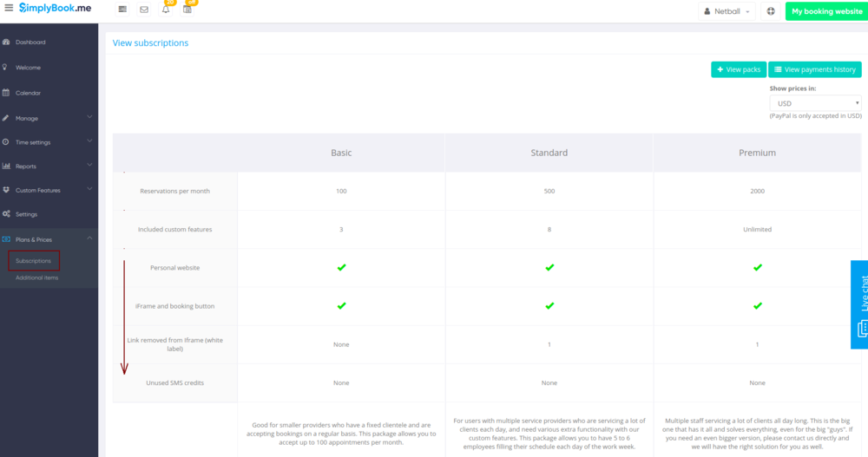Expand the Manage sidebar section
This screenshot has width=868, height=457.
coord(49,118)
